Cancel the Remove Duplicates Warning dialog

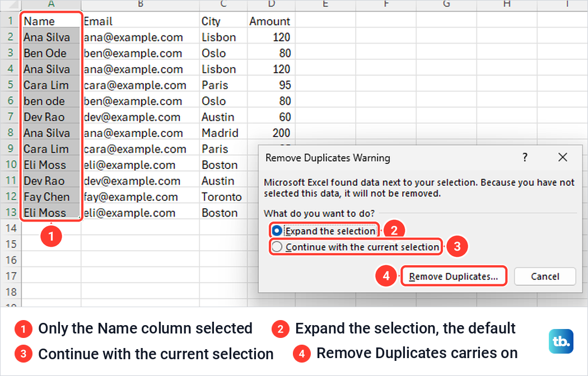[545, 276]
